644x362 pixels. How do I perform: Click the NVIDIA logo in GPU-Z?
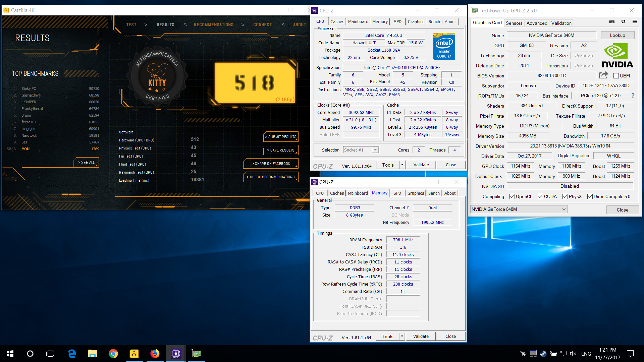pyautogui.click(x=617, y=56)
